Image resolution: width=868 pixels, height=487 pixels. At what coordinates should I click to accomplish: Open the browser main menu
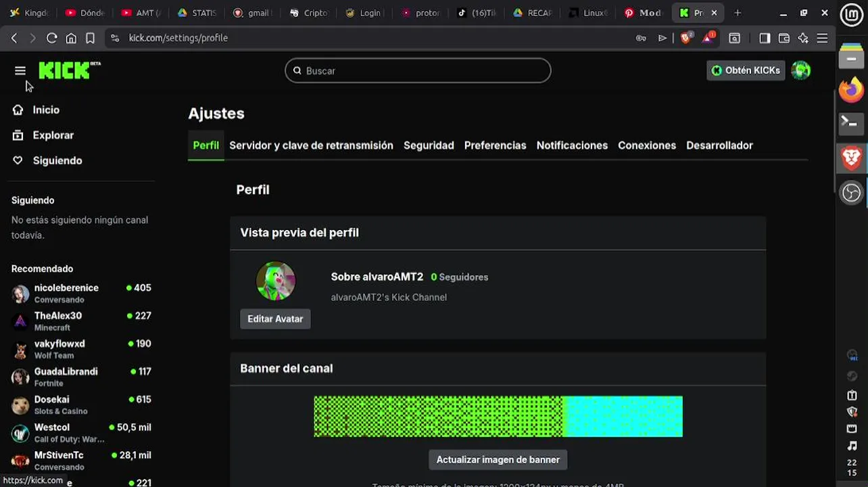(822, 38)
